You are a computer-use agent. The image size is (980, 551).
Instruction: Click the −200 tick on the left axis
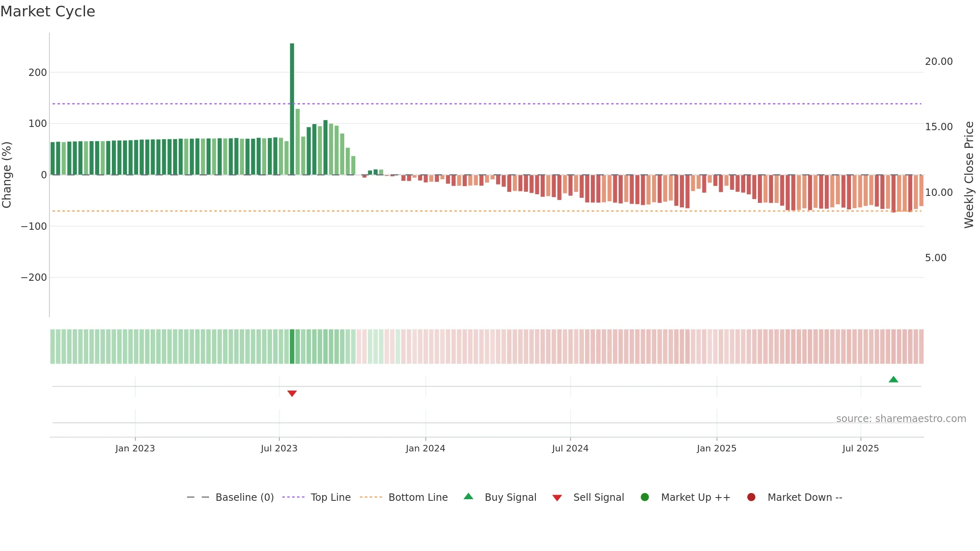tap(34, 278)
